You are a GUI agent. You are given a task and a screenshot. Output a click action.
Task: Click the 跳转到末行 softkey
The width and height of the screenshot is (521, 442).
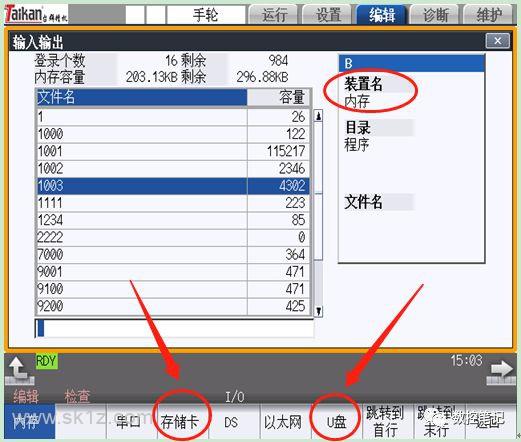(439, 422)
